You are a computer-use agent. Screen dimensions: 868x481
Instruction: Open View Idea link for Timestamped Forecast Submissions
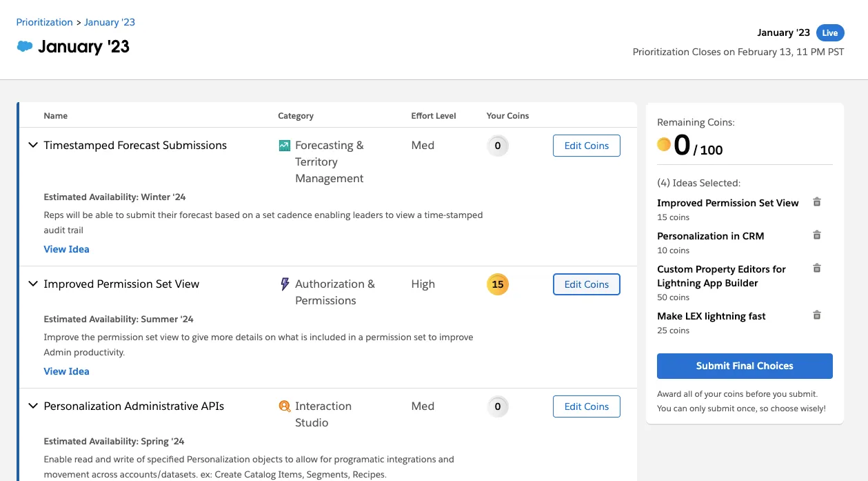point(66,249)
